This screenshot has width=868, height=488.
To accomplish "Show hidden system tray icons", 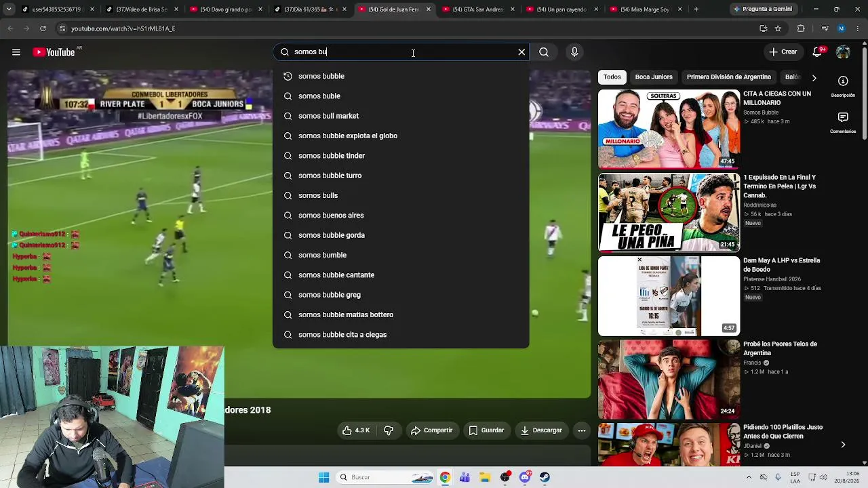I will coord(749,477).
